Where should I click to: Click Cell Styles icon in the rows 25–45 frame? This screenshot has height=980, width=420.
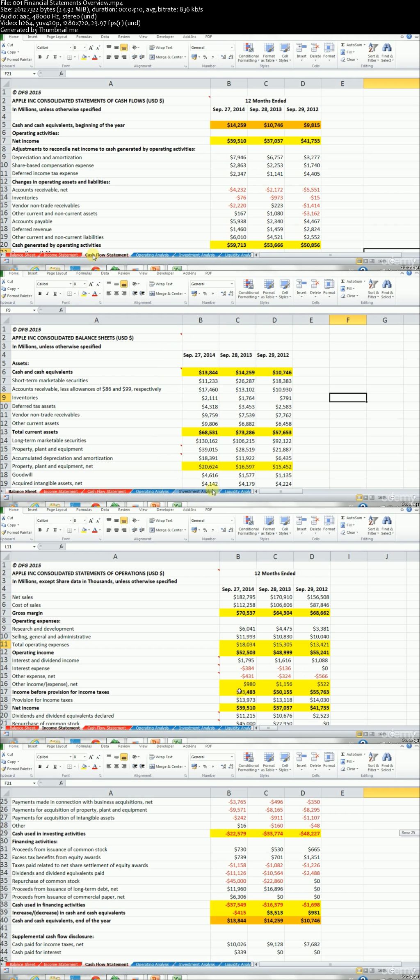coord(285,757)
